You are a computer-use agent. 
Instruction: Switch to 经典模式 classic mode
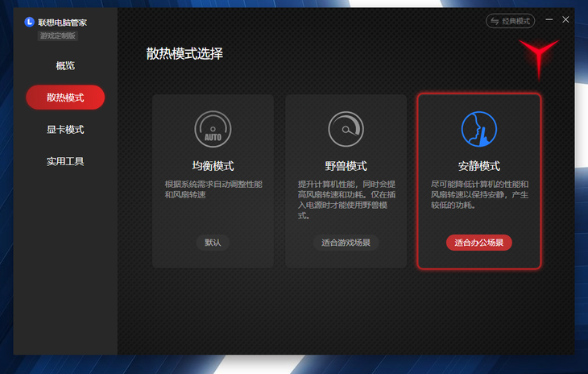(510, 20)
